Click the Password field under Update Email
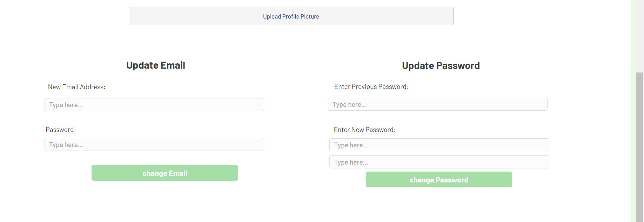 pos(154,145)
